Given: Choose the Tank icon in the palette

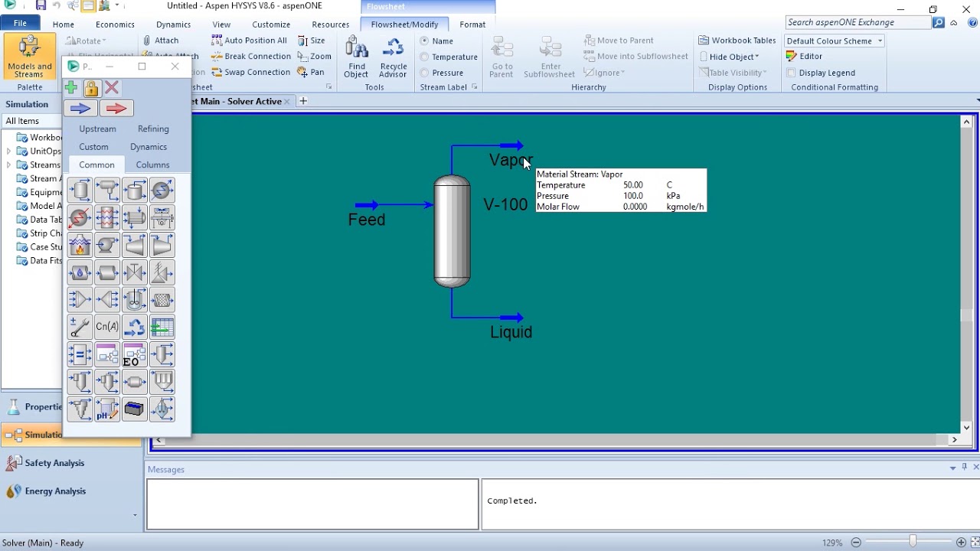Looking at the screenshot, I should (135, 191).
